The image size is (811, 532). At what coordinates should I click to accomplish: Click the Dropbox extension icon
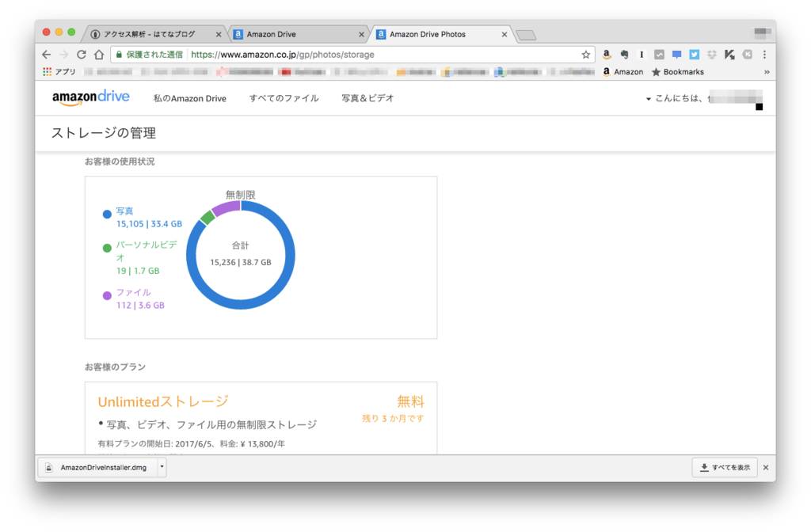(712, 54)
